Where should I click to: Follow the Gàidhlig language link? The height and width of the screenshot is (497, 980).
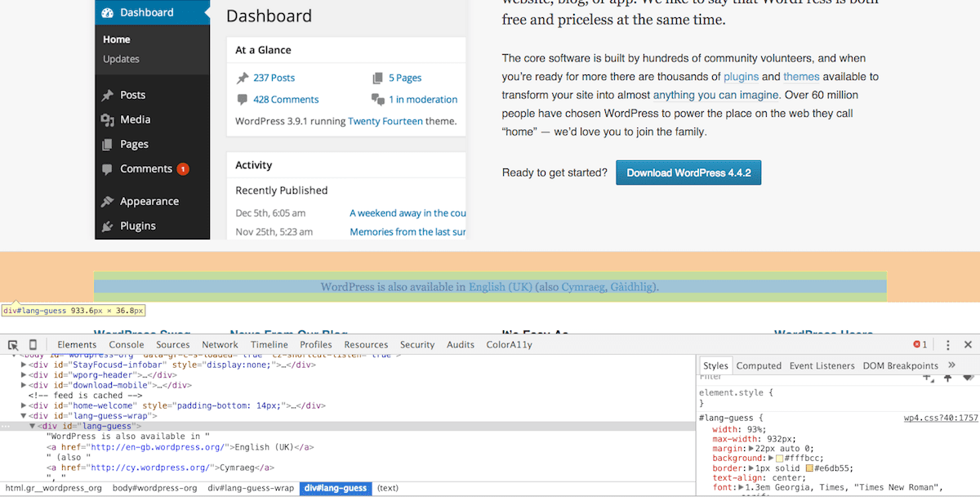[633, 287]
